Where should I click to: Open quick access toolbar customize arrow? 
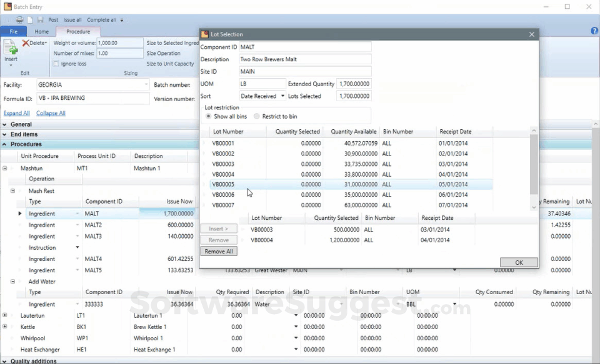[x=122, y=20]
